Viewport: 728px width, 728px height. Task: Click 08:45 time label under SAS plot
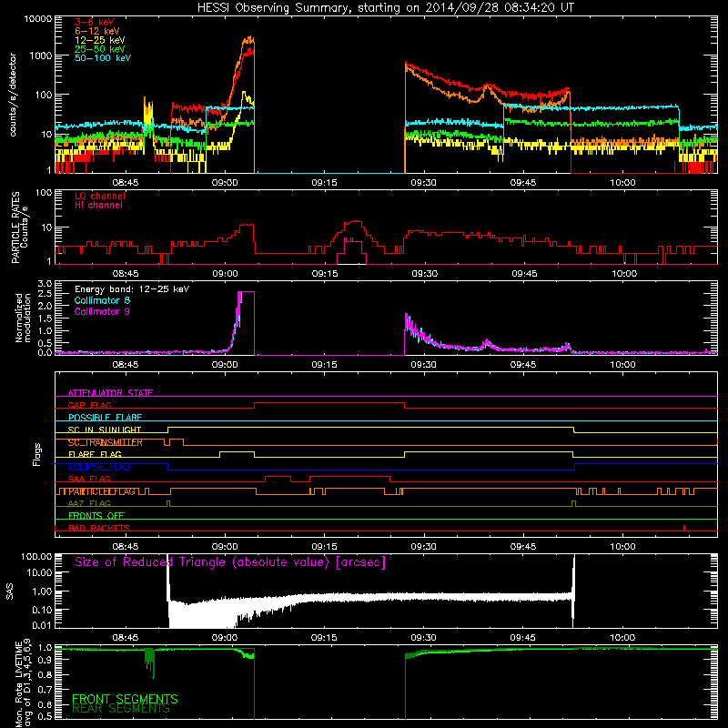coord(125,638)
